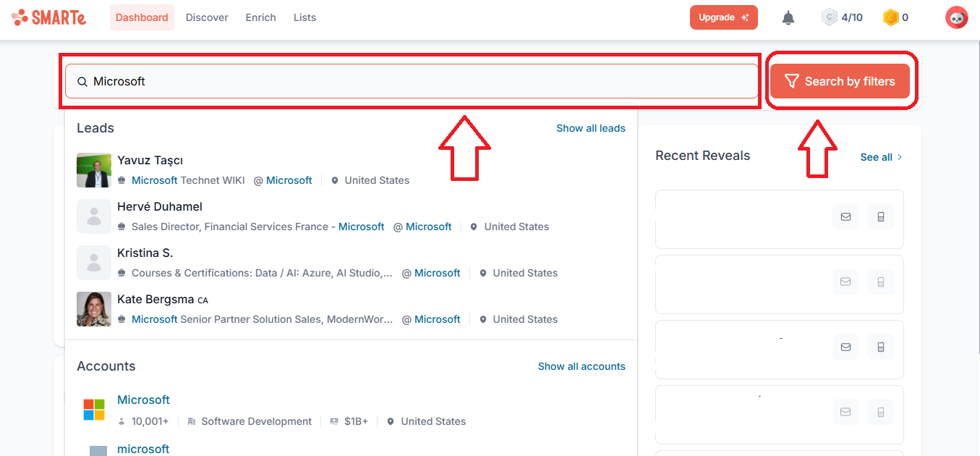Open the Lists tab
The height and width of the screenshot is (456, 980).
pos(304,17)
